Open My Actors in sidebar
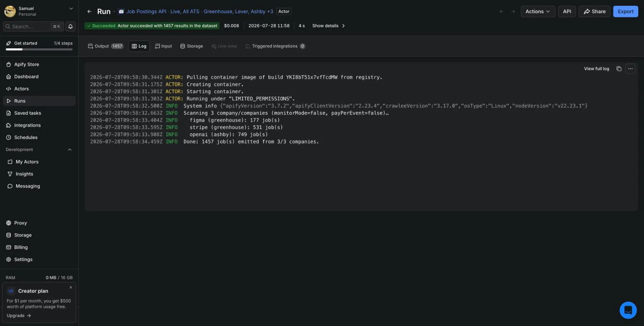The width and height of the screenshot is (644, 326). point(39,162)
